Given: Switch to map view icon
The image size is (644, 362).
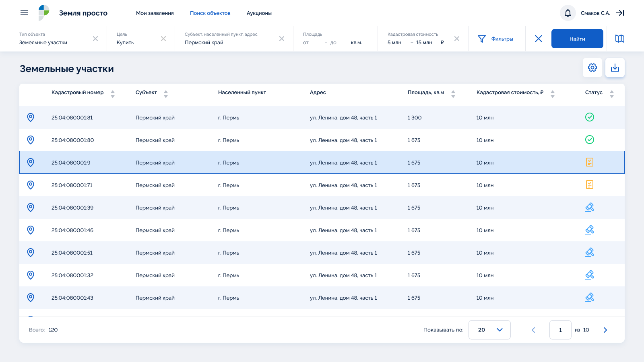Looking at the screenshot, I should (x=620, y=39).
